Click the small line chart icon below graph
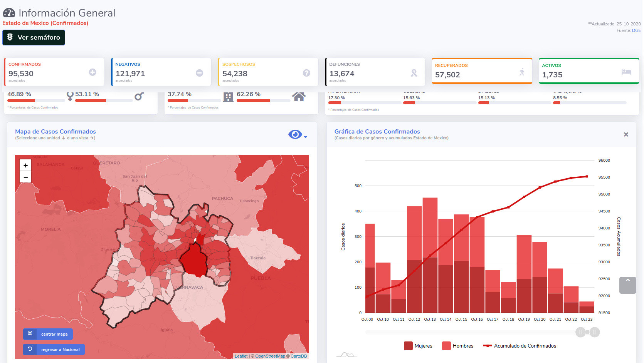 (346, 355)
